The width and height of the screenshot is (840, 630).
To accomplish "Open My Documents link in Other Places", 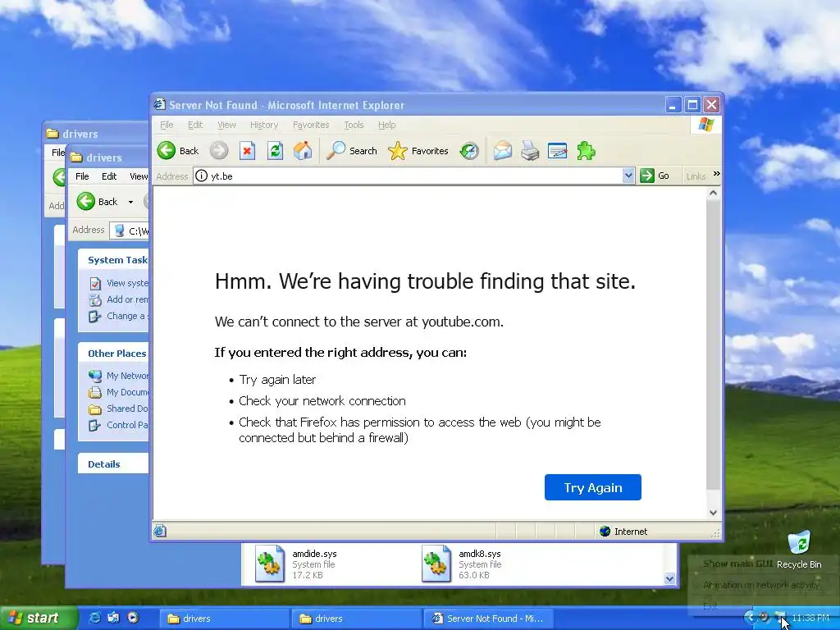I will pos(127,392).
